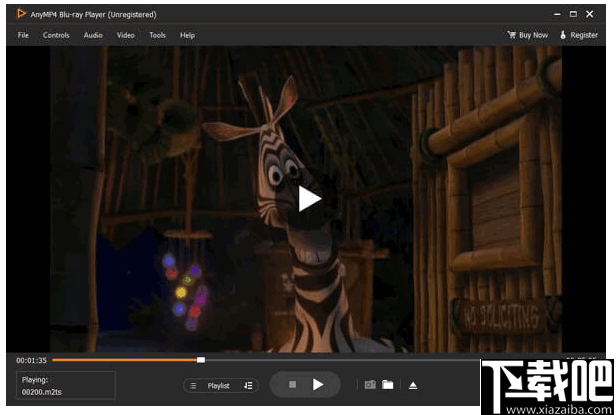Click the playlist list icon
The width and height of the screenshot is (616, 415).
coord(193,385)
